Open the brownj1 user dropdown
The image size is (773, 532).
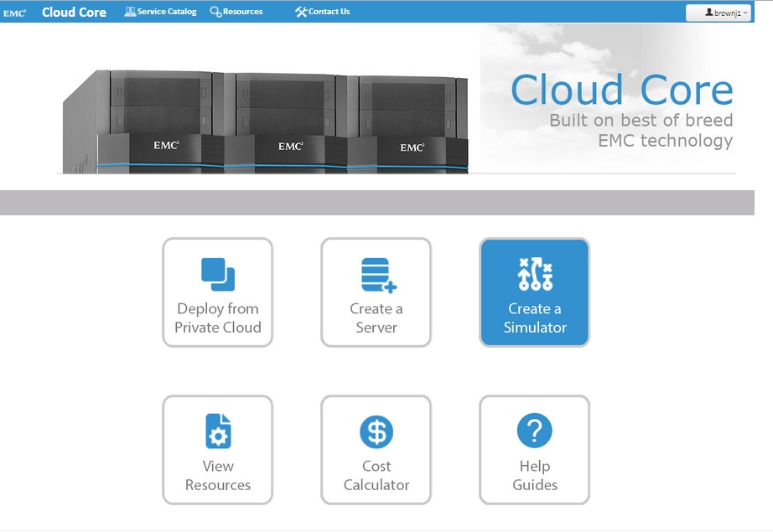[719, 13]
